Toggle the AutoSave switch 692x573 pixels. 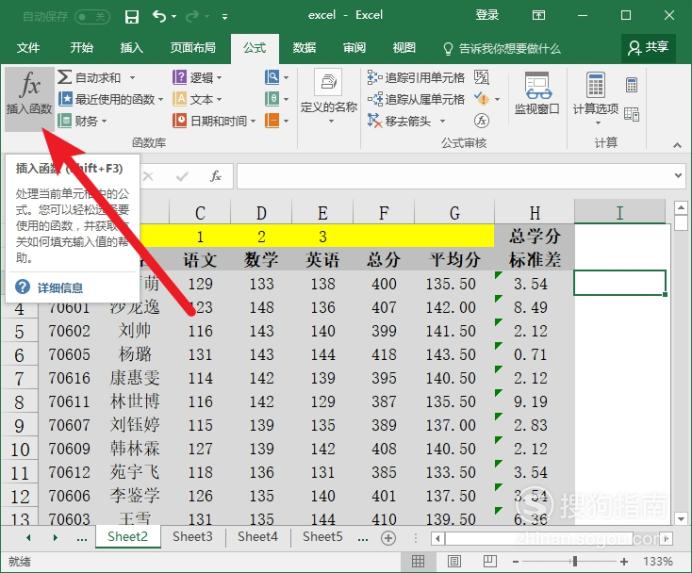92,17
